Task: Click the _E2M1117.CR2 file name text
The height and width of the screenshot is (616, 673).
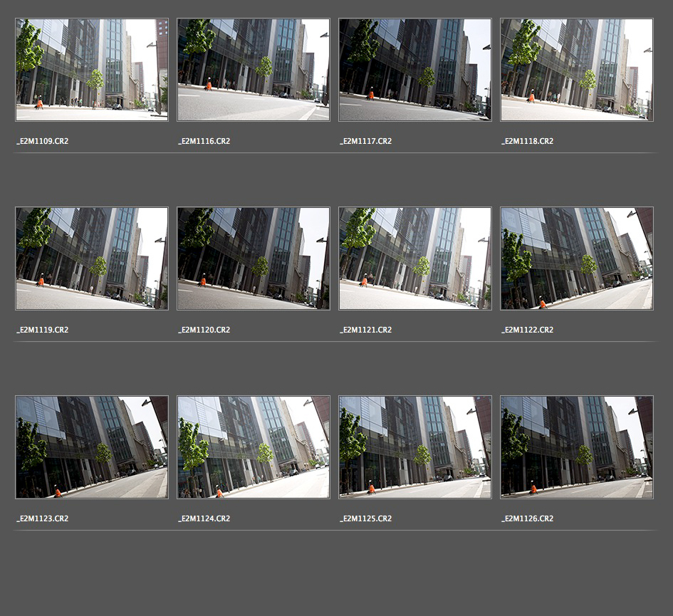Action: (366, 141)
